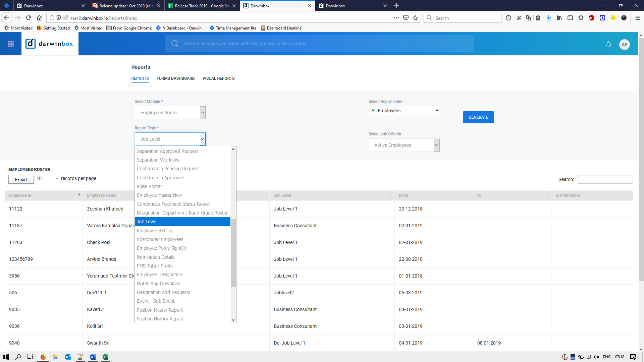Click the employee search magnifier icon
This screenshot has height=362, width=644.
[175, 44]
